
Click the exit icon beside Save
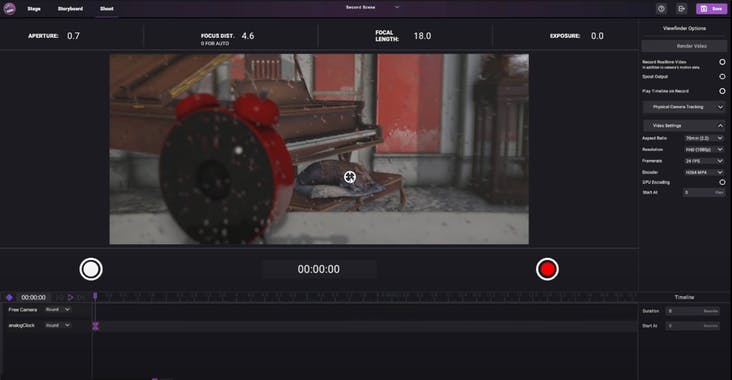coord(681,9)
